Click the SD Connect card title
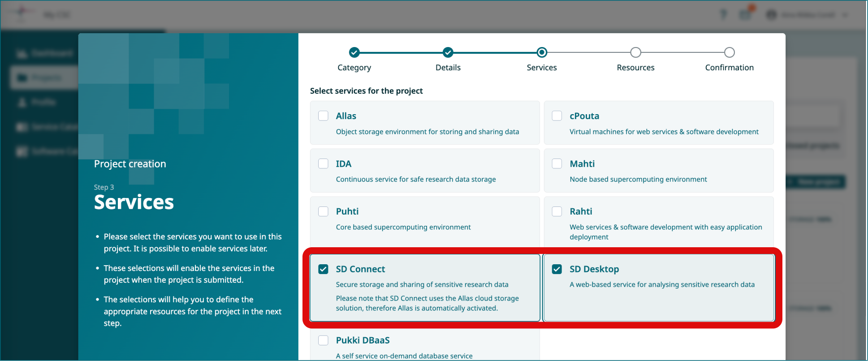Image resolution: width=868 pixels, height=361 pixels. pyautogui.click(x=360, y=269)
